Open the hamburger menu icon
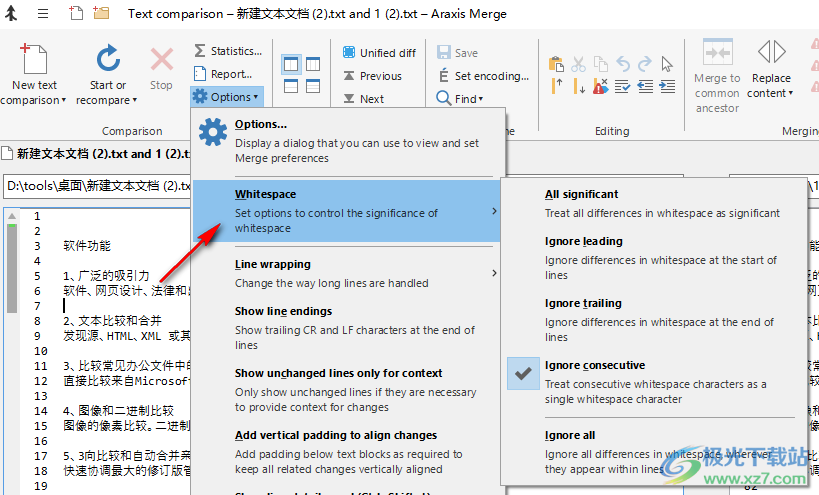The height and width of the screenshot is (495, 819). tap(43, 14)
